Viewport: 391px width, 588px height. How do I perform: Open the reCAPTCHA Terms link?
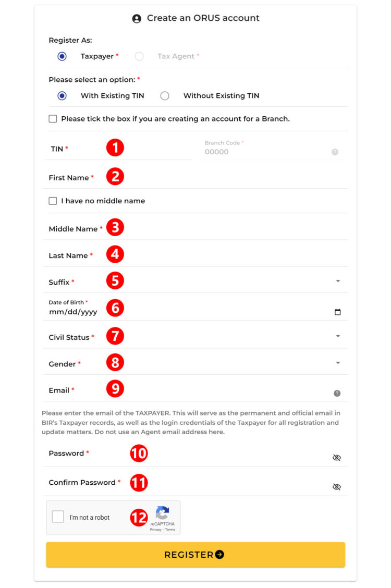[x=170, y=530]
